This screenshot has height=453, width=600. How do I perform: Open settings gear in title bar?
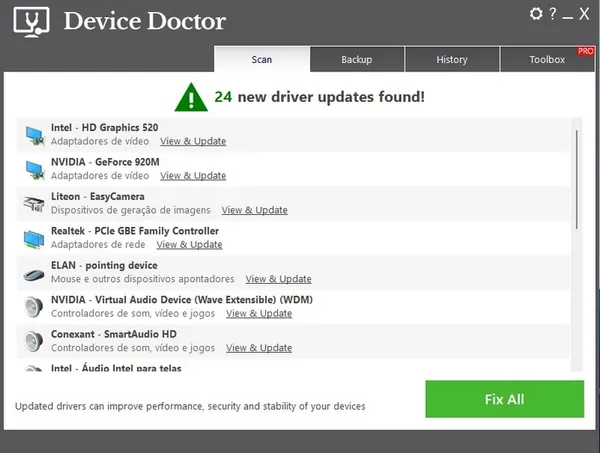[536, 14]
